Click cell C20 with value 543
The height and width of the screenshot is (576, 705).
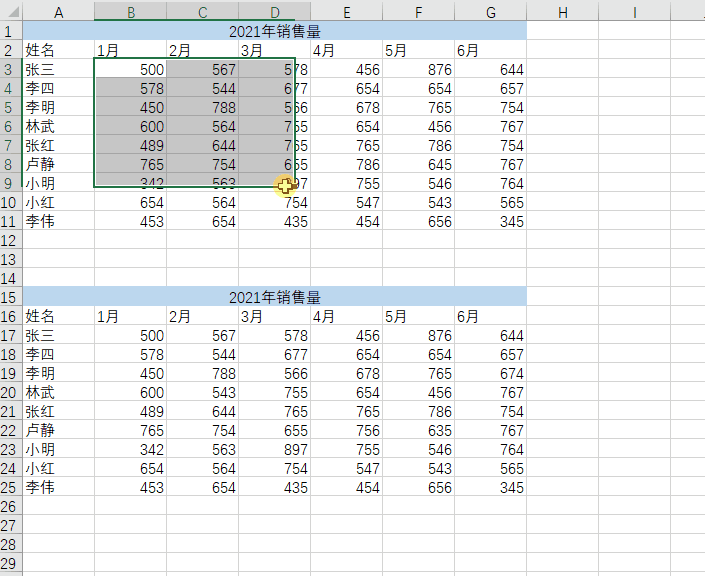pos(203,392)
